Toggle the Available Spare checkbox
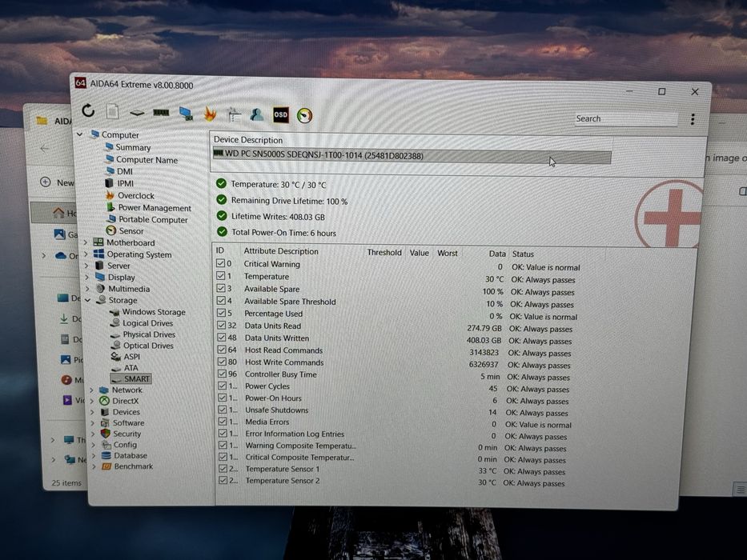Image resolution: width=747 pixels, height=560 pixels. click(221, 288)
